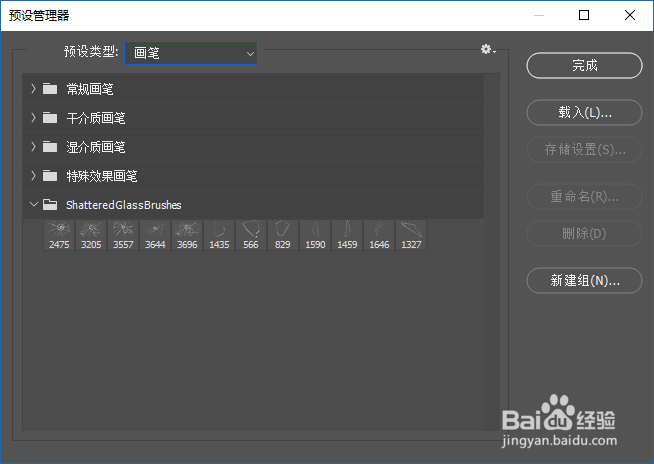The height and width of the screenshot is (464, 654).
Task: Select the 1590 glass shard brush
Action: coord(315,235)
